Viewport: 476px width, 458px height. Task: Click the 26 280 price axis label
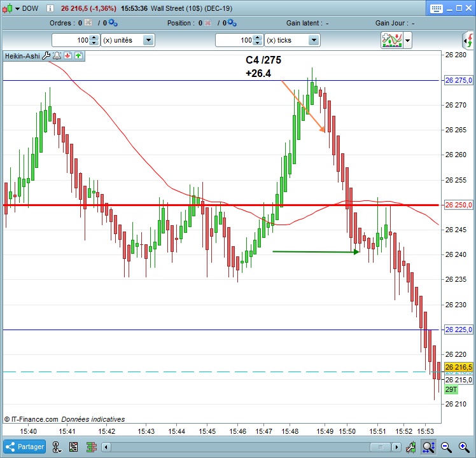[x=456, y=55]
